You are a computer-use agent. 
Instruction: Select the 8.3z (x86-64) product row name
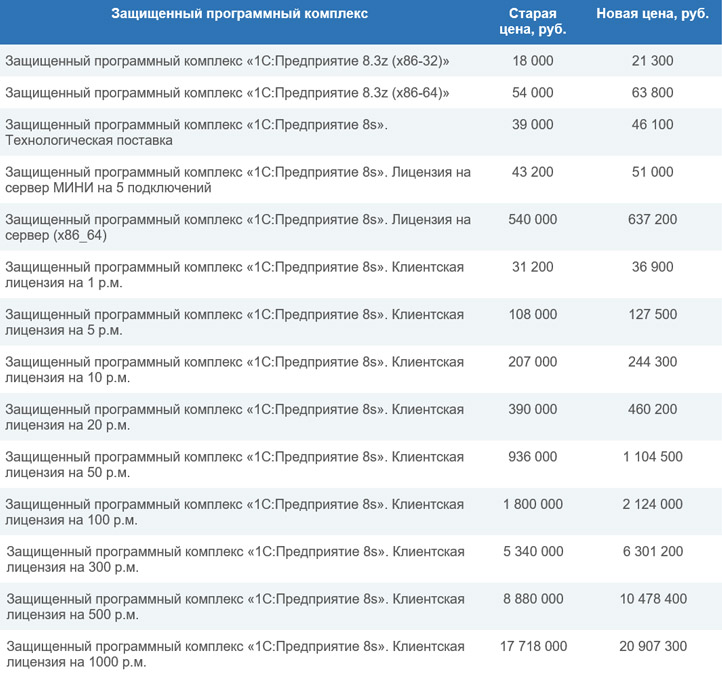(227, 93)
